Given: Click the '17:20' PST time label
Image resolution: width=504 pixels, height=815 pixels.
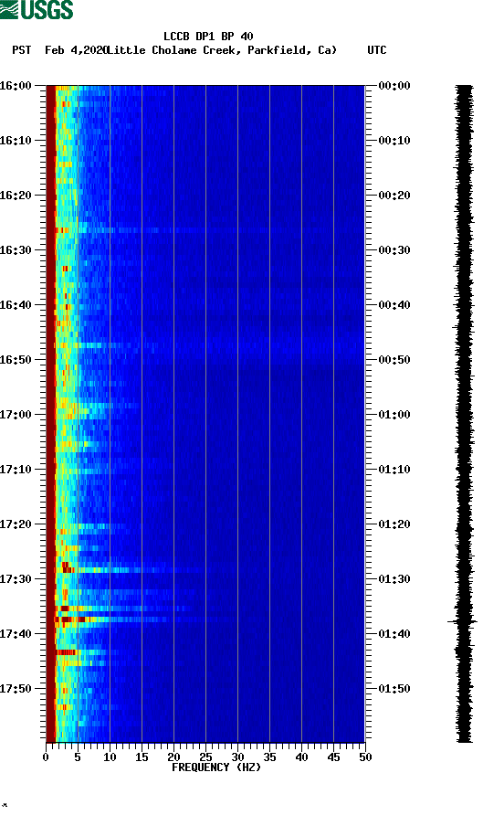Looking at the screenshot, I should tap(16, 524).
